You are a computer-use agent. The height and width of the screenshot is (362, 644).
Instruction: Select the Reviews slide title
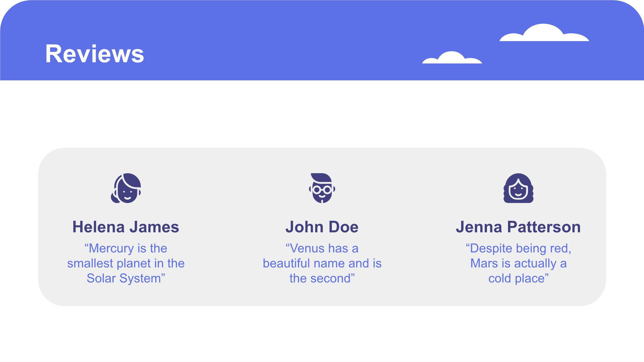click(x=95, y=54)
